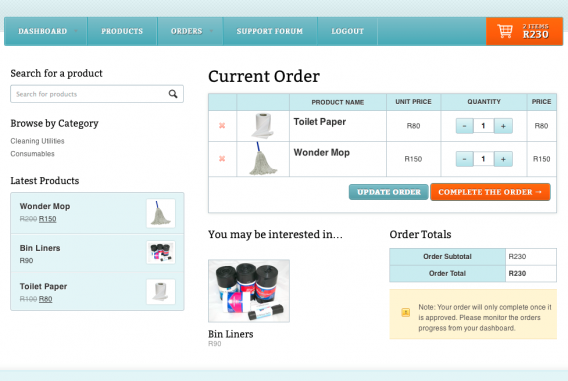Click the Order Total value R230
568x381 pixels.
(517, 273)
